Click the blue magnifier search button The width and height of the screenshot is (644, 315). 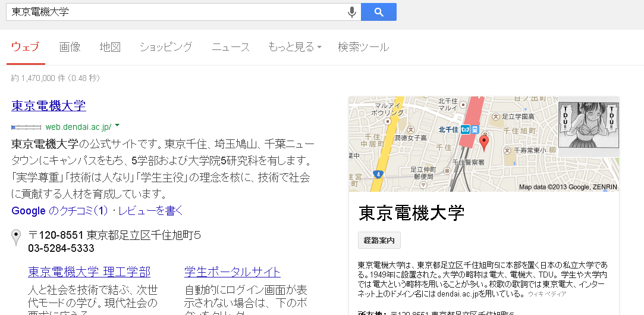[x=379, y=12]
